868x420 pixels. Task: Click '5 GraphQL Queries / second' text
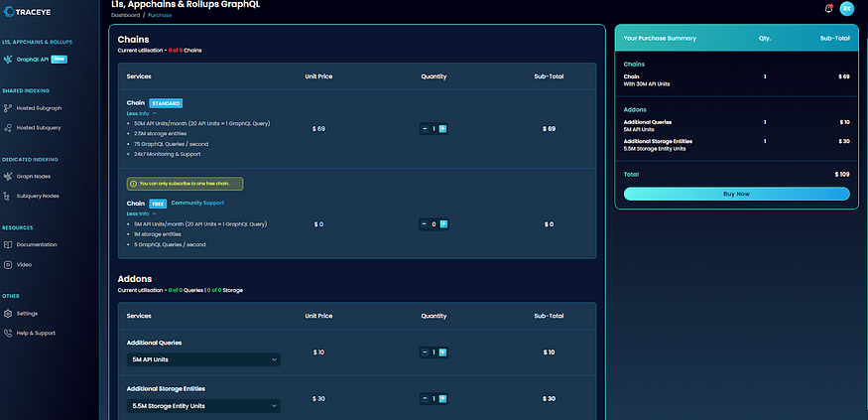point(170,244)
